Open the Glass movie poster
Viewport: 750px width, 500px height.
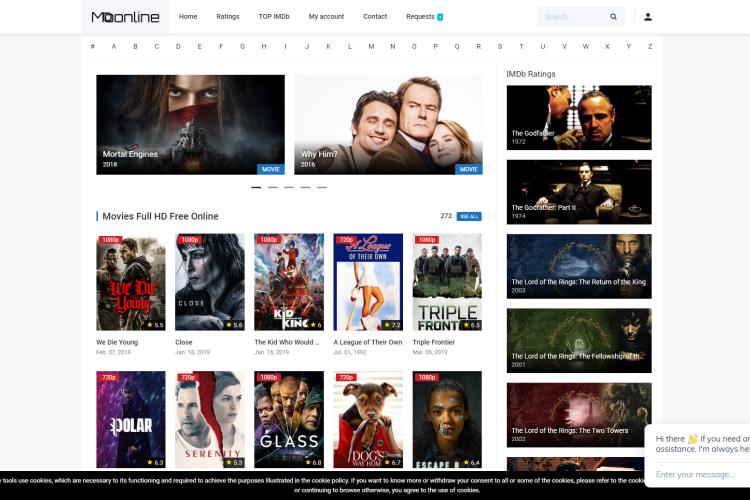(289, 420)
